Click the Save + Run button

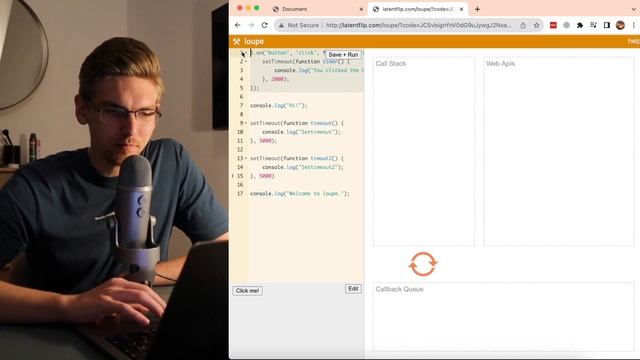point(343,54)
